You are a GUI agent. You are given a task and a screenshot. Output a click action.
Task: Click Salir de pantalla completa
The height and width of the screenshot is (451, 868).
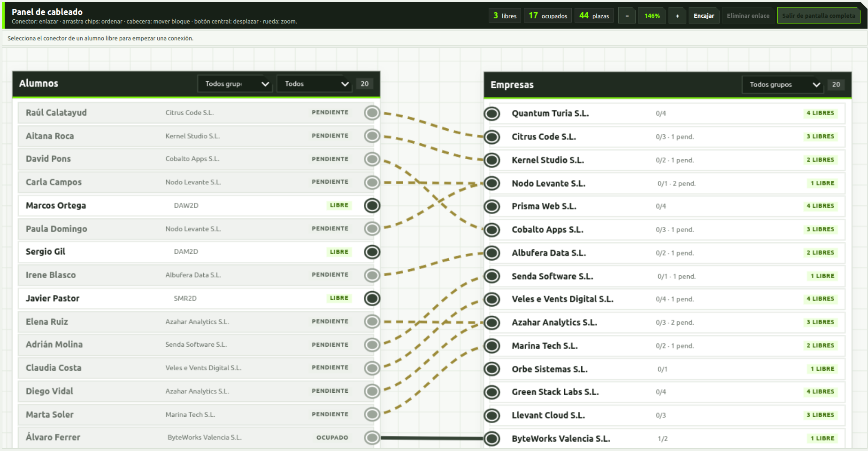818,16
